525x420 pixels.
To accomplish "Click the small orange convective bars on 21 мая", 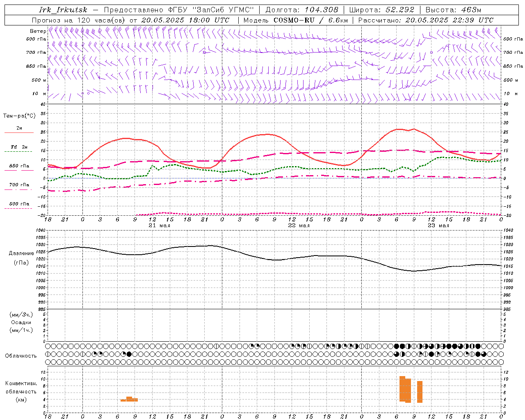I will click(129, 399).
